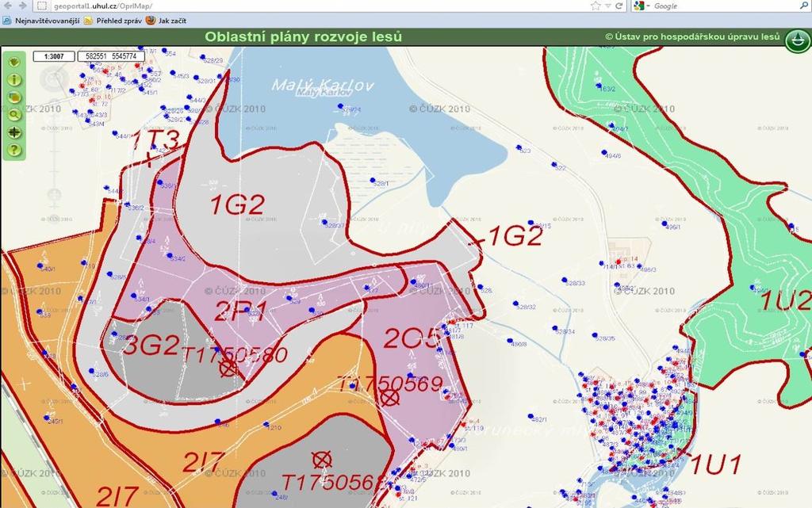This screenshot has height=508, width=812.
Task: Click the 3G2 forest type label
Action: 151,345
